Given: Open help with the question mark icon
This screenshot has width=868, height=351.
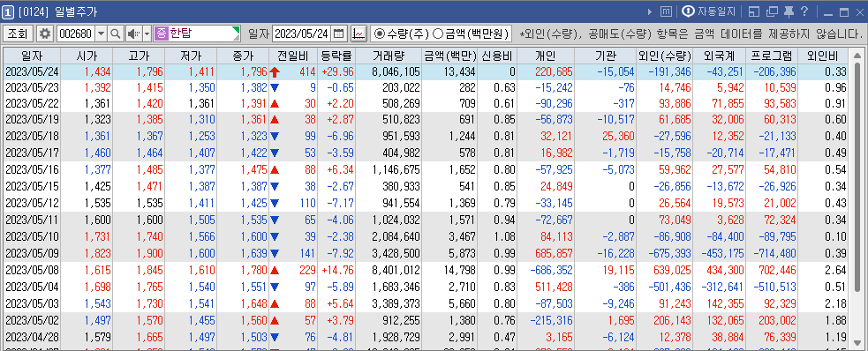Looking at the screenshot, I should click(804, 11).
